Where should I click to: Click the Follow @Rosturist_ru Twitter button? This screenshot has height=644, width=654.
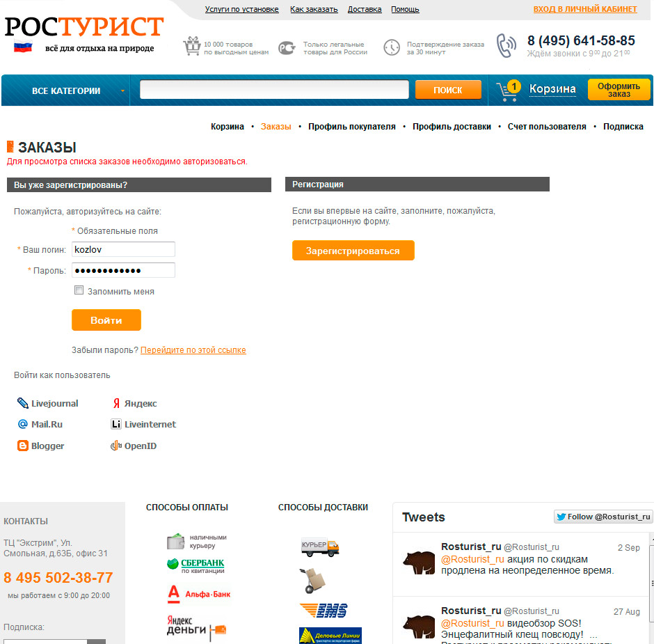pyautogui.click(x=603, y=517)
